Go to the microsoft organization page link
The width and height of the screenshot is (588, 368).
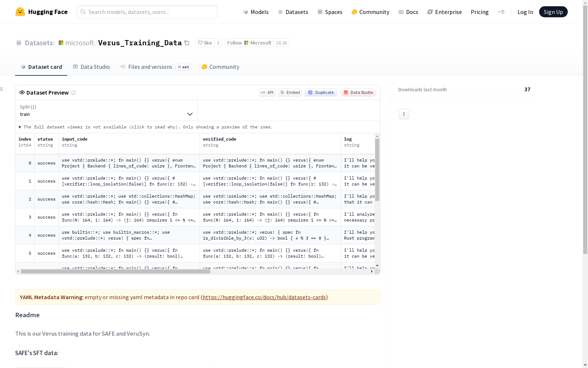80,43
